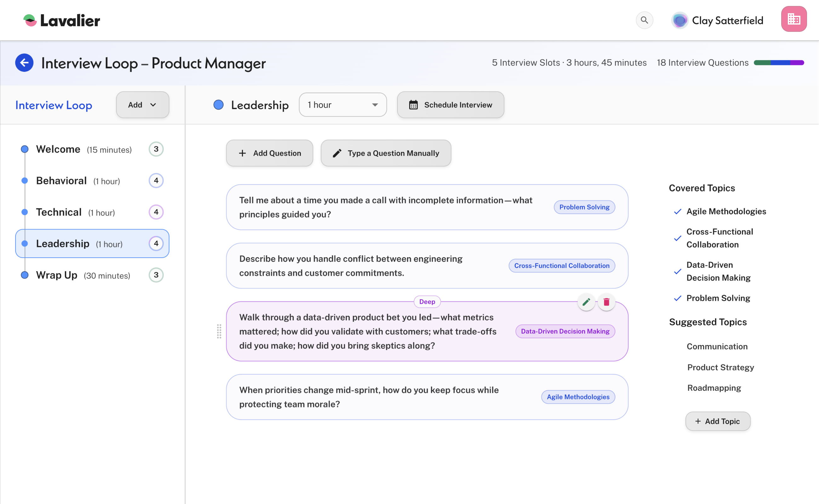Click Clay Satterfield's avatar
The height and width of the screenshot is (504, 819).
point(680,20)
